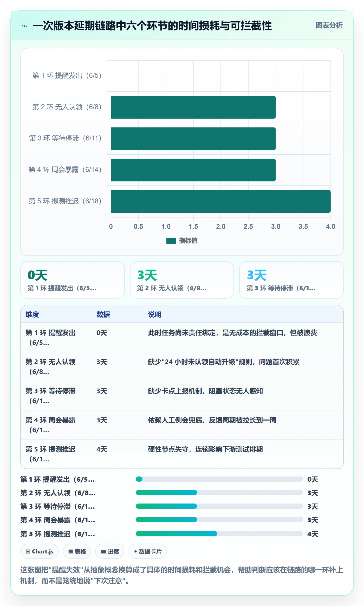Click the 提醒发出 progress bar showing 0天
This screenshot has height=606, width=364.
point(219,479)
